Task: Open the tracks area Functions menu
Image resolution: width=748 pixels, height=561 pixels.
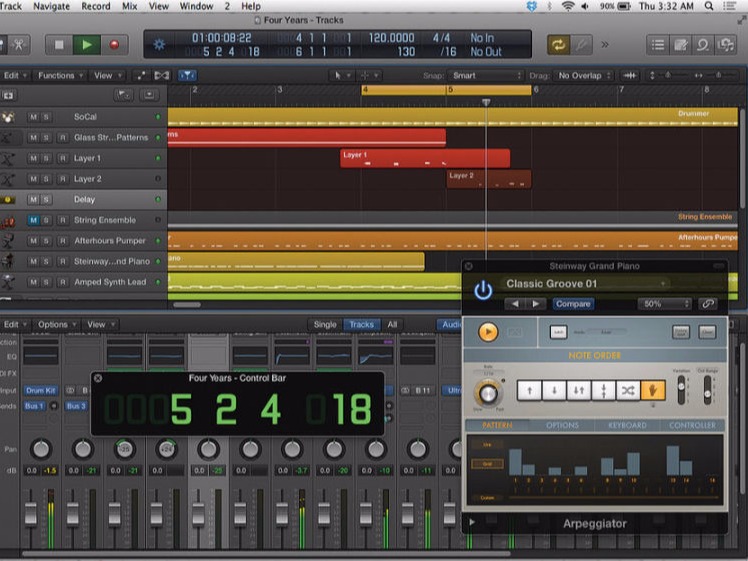Action: (60, 75)
